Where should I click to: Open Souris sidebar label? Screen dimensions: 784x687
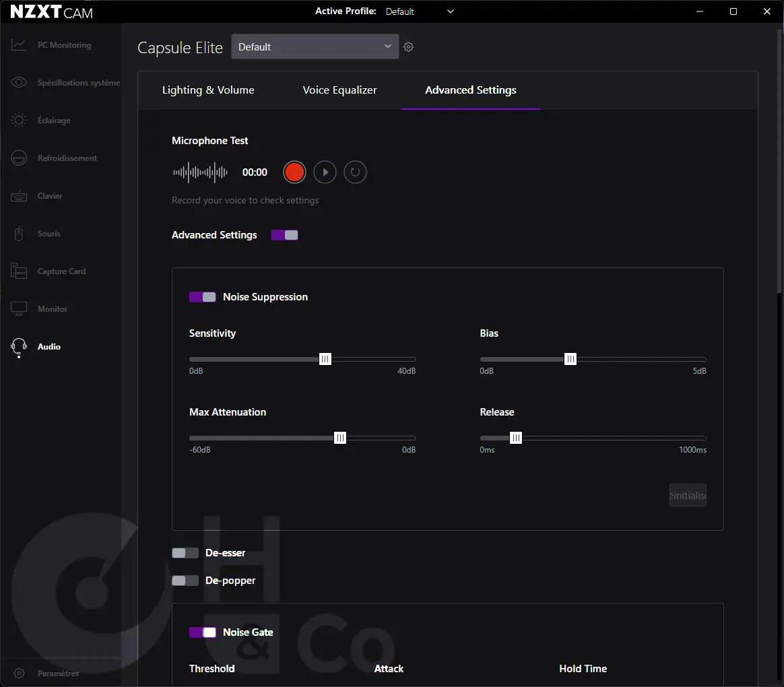coord(49,234)
